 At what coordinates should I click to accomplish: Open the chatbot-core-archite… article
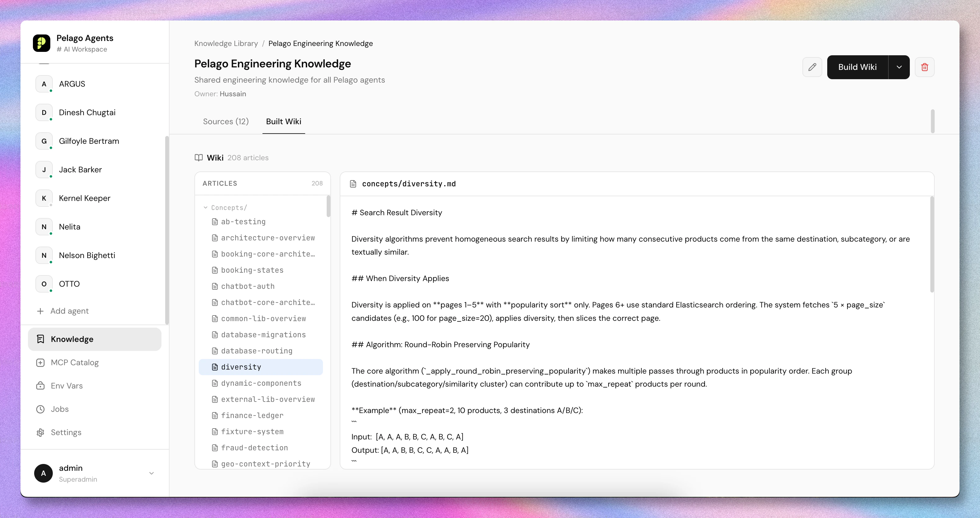click(261, 302)
